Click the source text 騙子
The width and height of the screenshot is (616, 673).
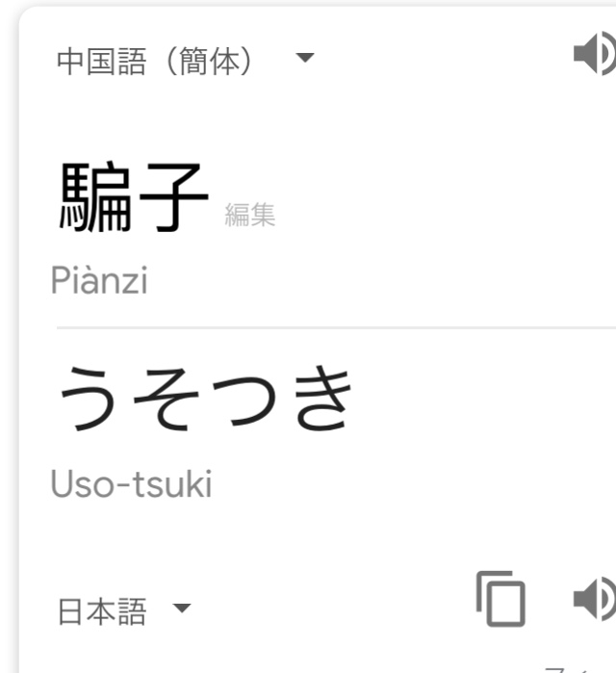click(134, 197)
